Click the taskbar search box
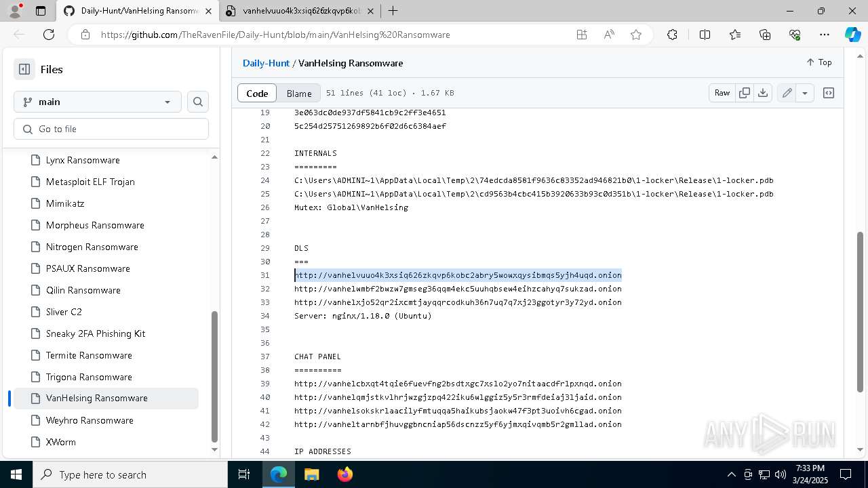Screen dimensions: 868x488 [130, 474]
